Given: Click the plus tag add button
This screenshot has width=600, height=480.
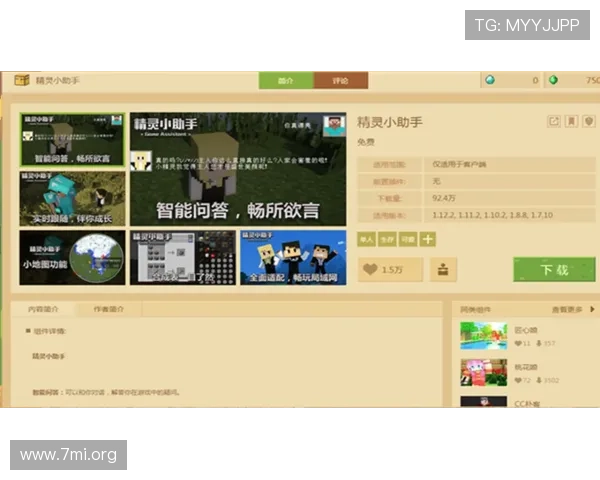Looking at the screenshot, I should pos(427,240).
